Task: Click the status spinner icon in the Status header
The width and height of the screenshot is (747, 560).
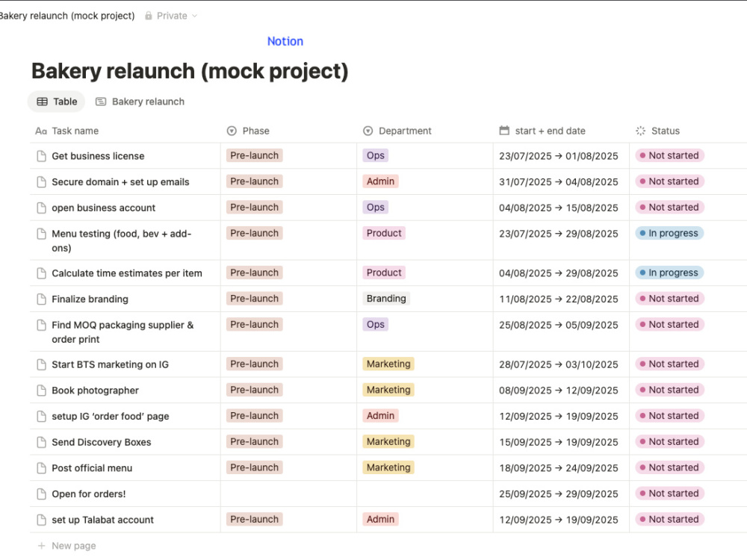Action: click(x=640, y=131)
